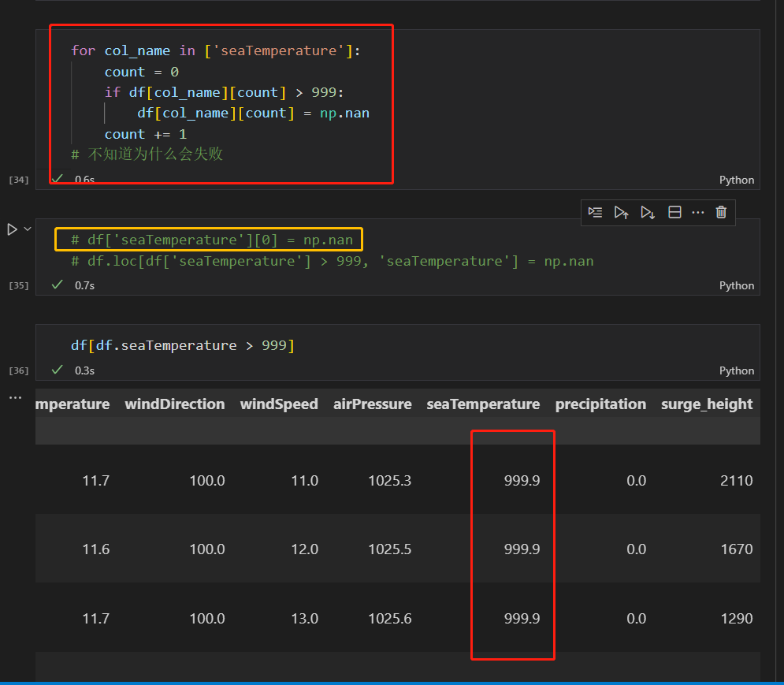784x685 pixels.
Task: Delete the cell with trash icon
Action: 720,212
